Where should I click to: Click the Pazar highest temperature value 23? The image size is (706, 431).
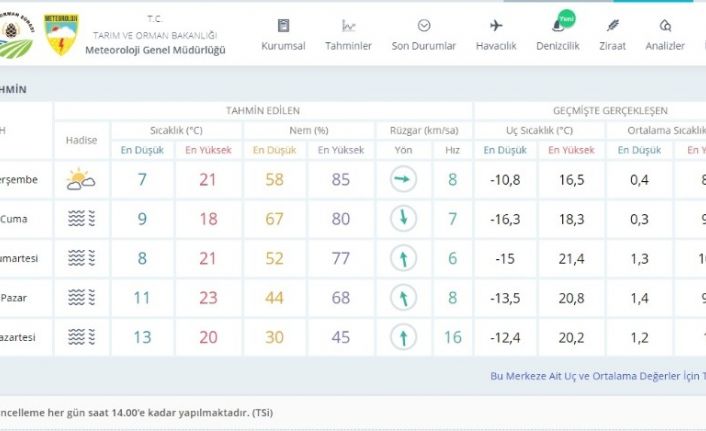(207, 297)
